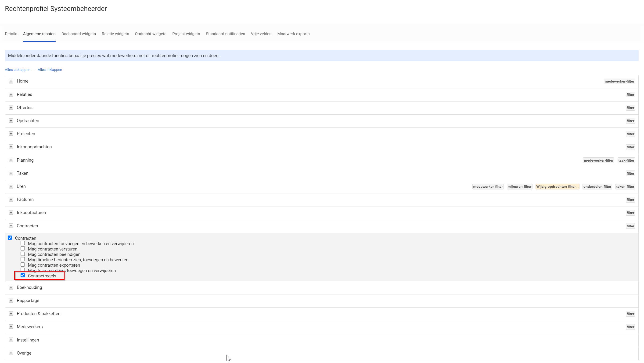Open the Maatwerk exports tab
The width and height of the screenshot is (644, 363).
point(293,34)
